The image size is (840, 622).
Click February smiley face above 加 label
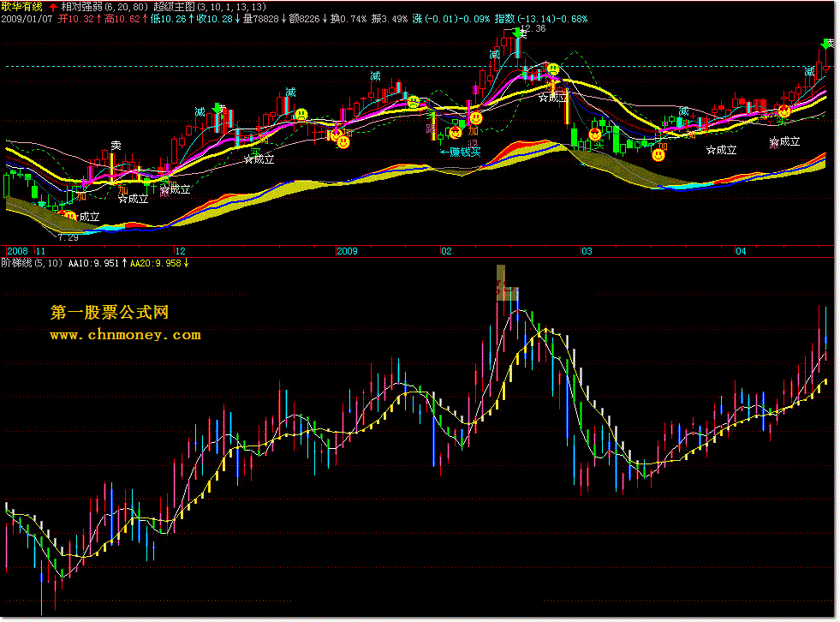click(x=475, y=118)
